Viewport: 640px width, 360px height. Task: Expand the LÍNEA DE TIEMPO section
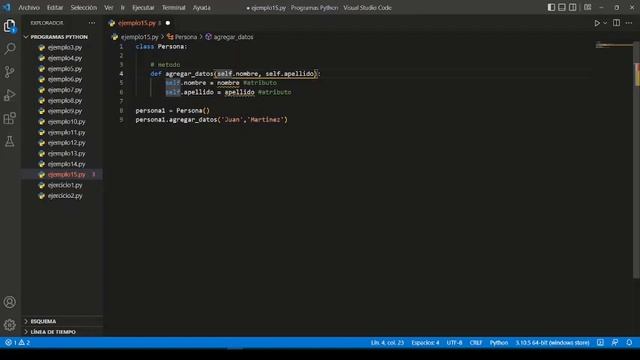(x=53, y=332)
